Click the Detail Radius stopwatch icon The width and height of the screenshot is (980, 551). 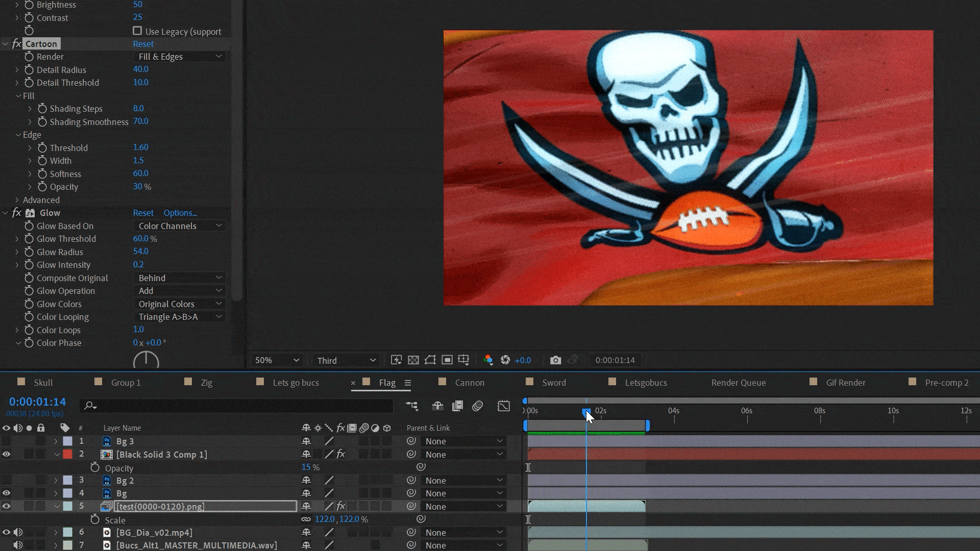(x=29, y=69)
